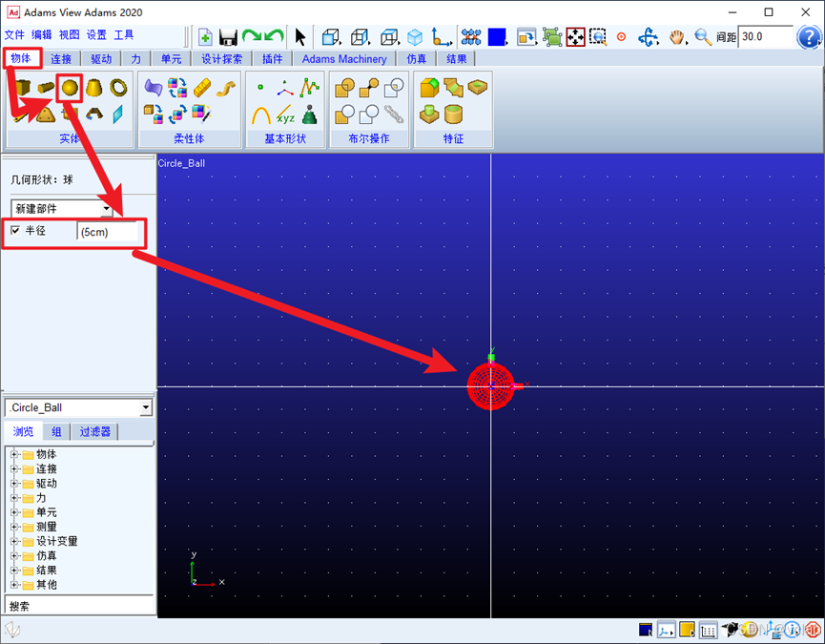Switch to the 仿真 ribbon tab
825x644 pixels.
[416, 59]
